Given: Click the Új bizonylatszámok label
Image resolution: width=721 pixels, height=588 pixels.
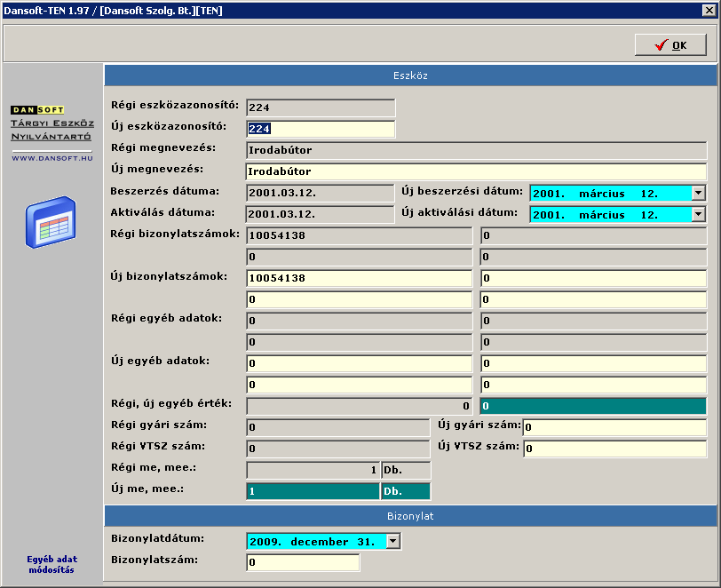Looking at the screenshot, I should coord(169,276).
